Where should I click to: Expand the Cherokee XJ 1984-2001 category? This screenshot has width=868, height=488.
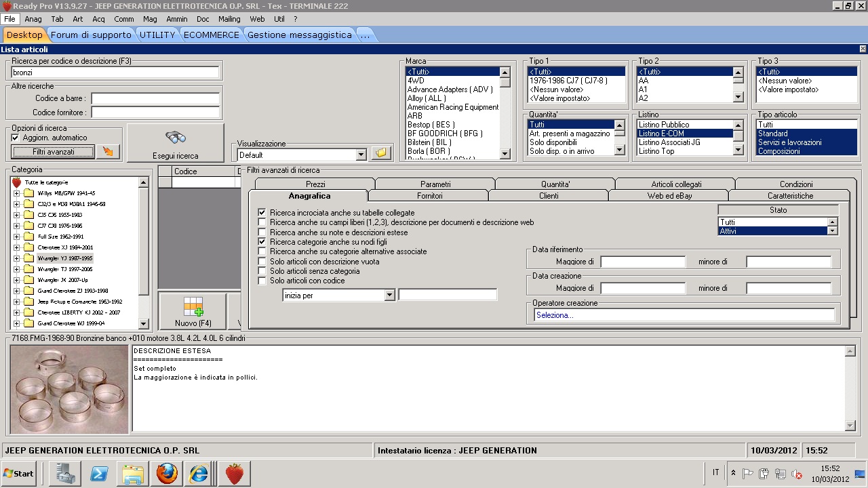pos(17,247)
